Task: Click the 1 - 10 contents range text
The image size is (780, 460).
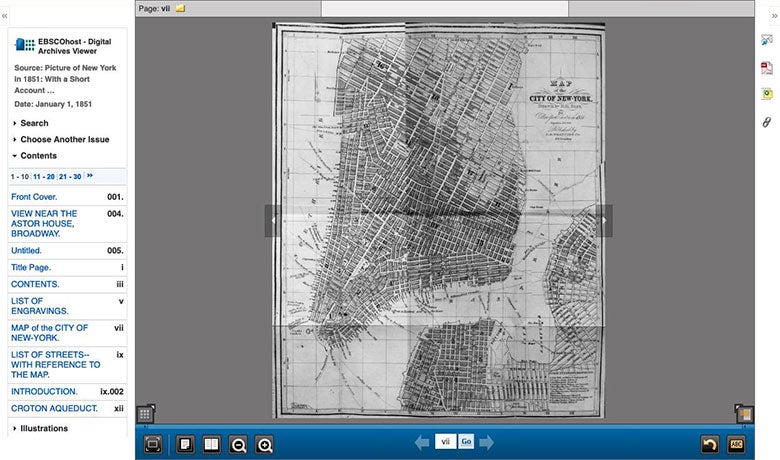Action: point(20,177)
